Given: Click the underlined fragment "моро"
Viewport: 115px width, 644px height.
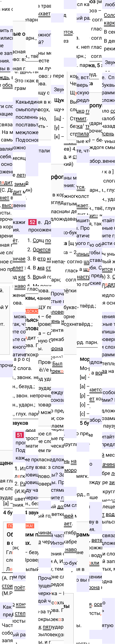Looking at the screenshot, I should click(x=70, y=470).
